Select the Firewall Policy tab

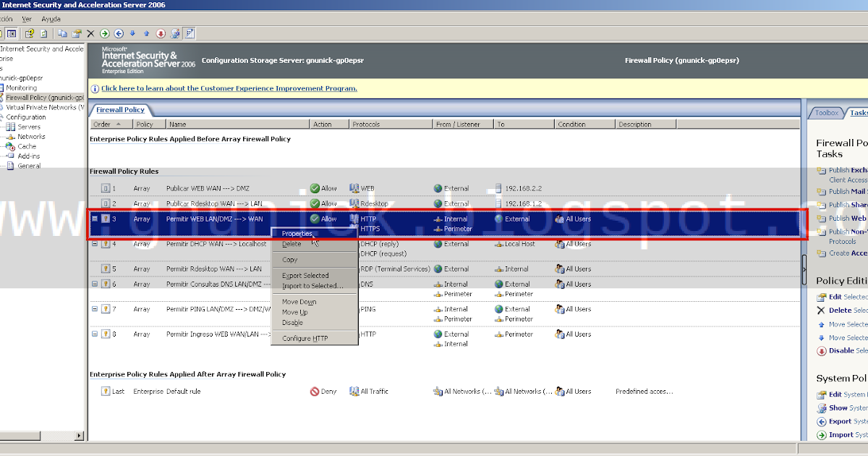pyautogui.click(x=120, y=110)
